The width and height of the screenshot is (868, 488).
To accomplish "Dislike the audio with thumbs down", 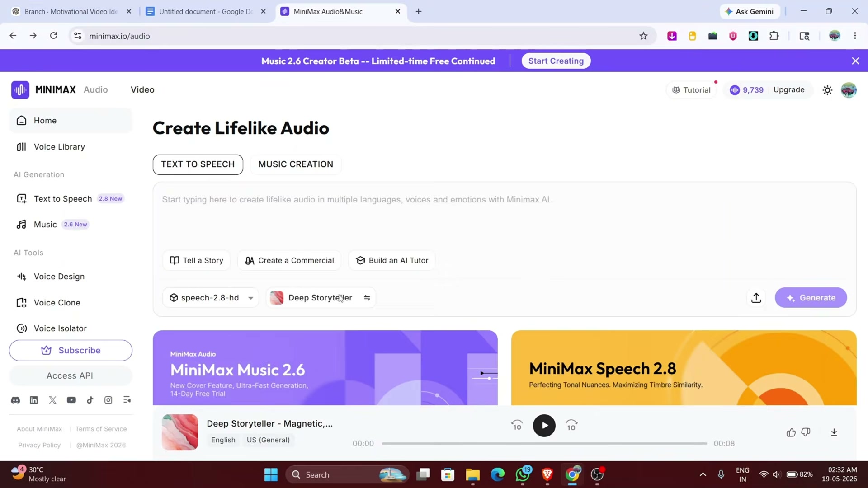I will 806,432.
